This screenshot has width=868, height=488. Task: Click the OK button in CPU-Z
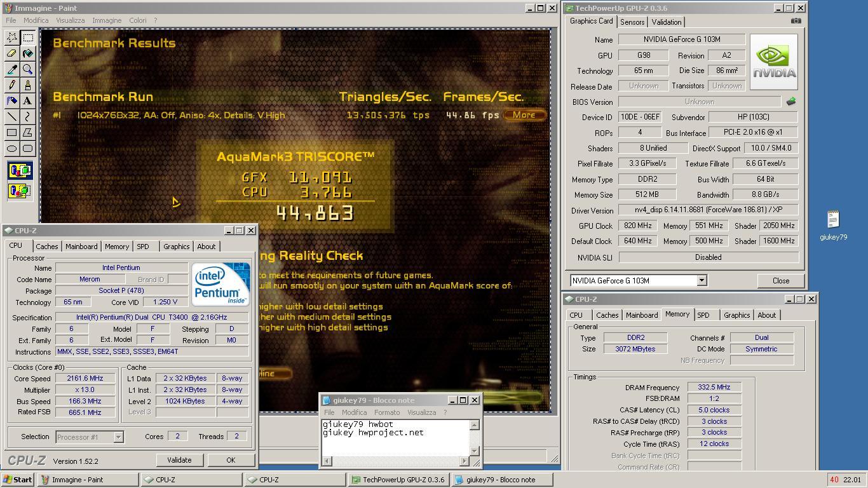(231, 460)
